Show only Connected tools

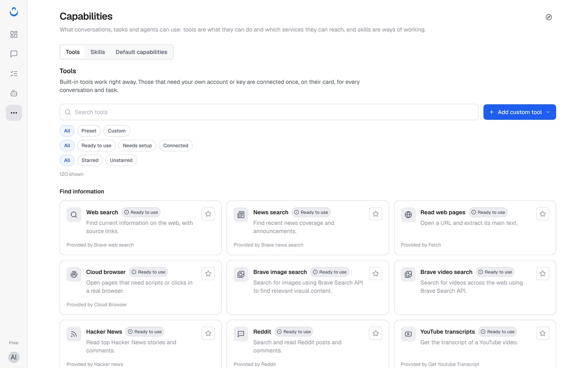[176, 146]
